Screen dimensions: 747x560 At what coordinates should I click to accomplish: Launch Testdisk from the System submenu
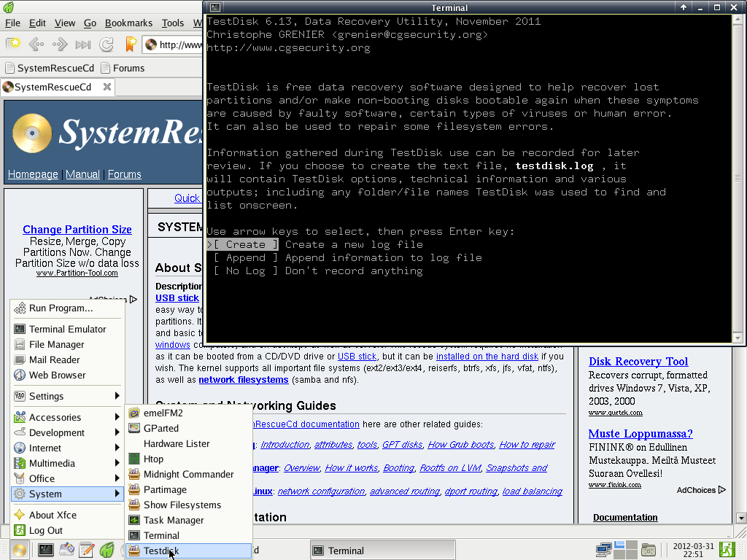[x=189, y=551]
